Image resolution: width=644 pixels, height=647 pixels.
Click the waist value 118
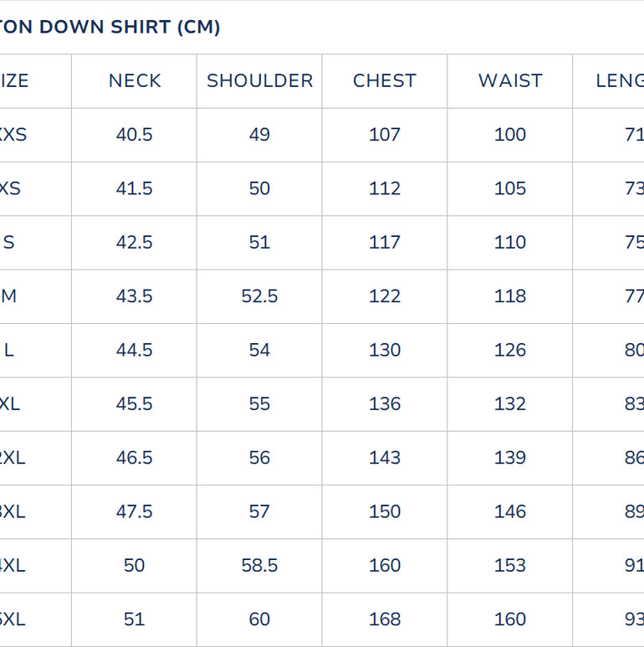510,296
